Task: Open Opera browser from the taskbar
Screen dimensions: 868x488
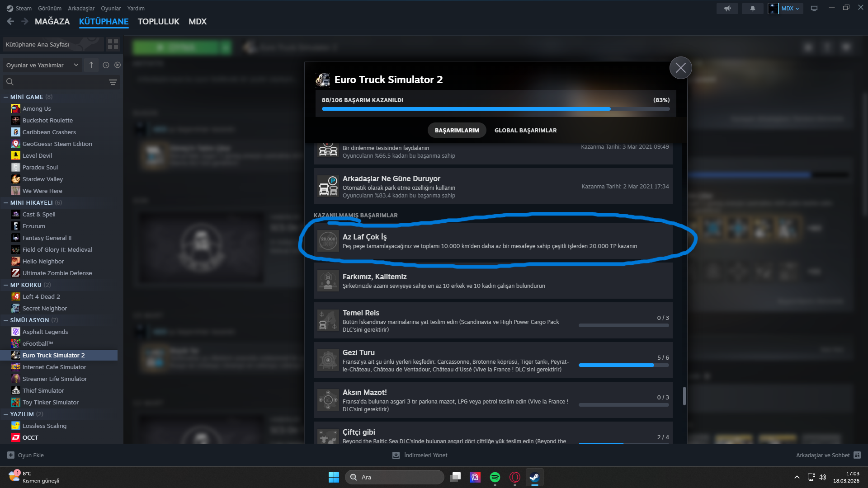Action: coord(515,477)
